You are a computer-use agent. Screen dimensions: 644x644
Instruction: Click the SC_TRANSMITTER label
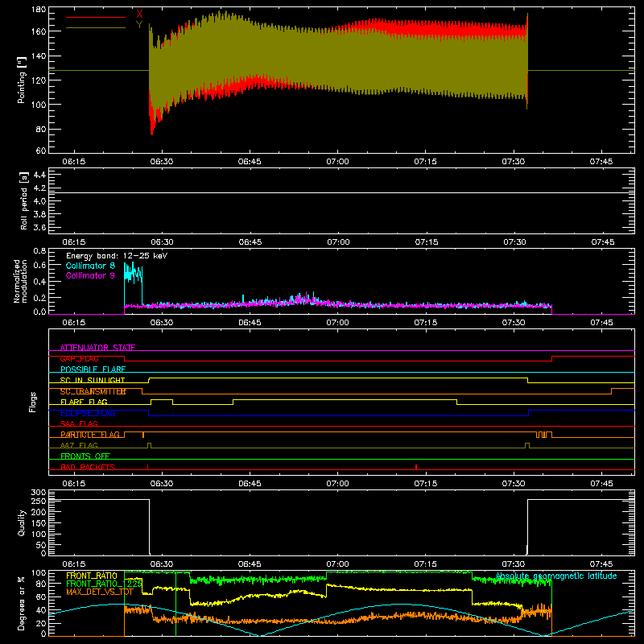tap(93, 391)
